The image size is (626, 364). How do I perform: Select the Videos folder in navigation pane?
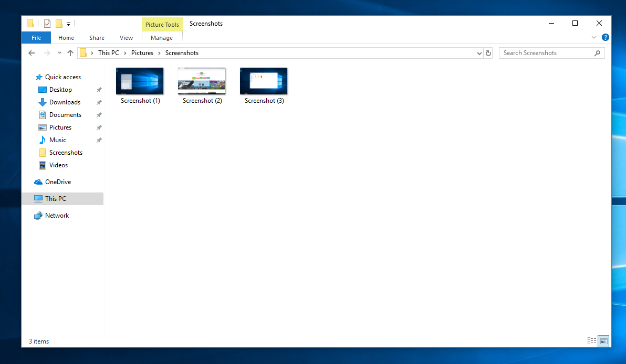pyautogui.click(x=58, y=165)
